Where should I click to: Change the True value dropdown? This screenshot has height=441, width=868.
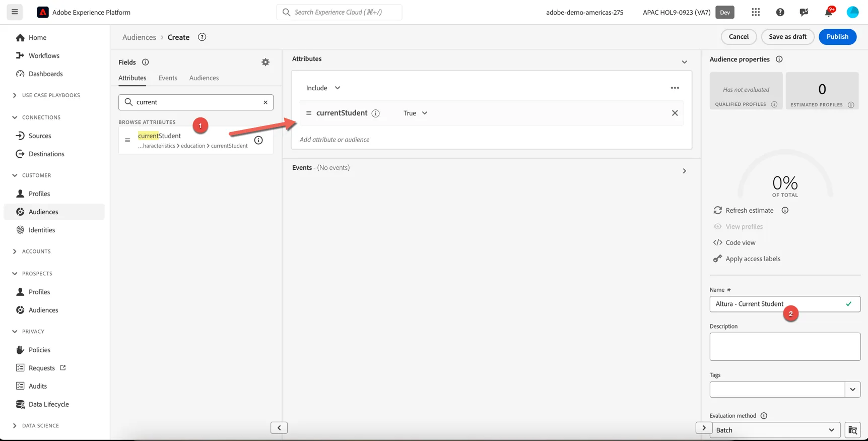pos(415,113)
